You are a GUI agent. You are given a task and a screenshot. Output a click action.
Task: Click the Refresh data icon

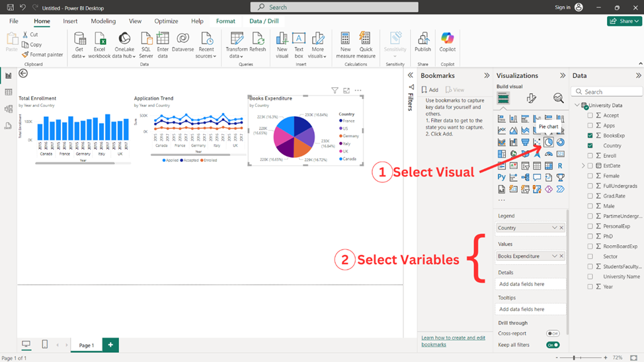click(258, 43)
